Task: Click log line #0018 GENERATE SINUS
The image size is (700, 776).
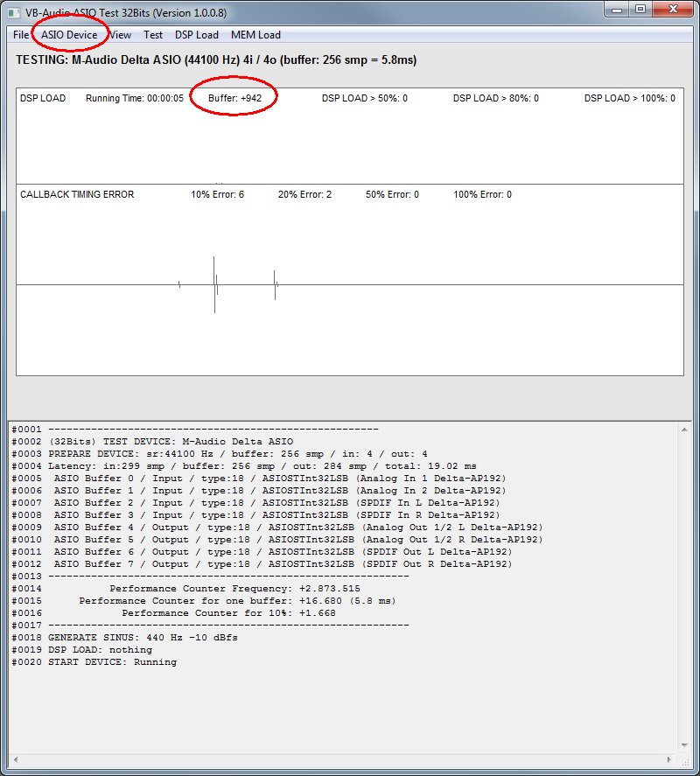Action: (125, 638)
